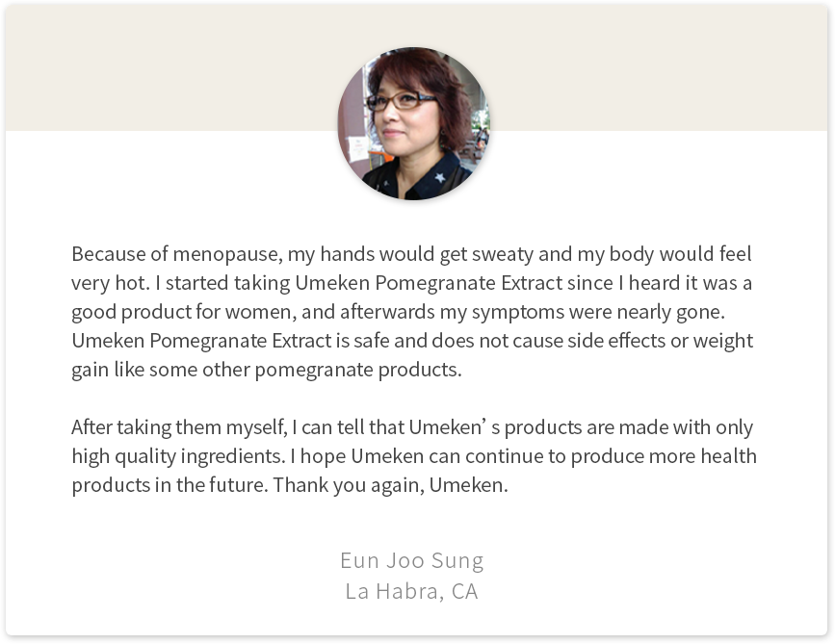Screen dimensions: 835x644
Task: Click the phrase "side effects"
Action: [x=631, y=341]
